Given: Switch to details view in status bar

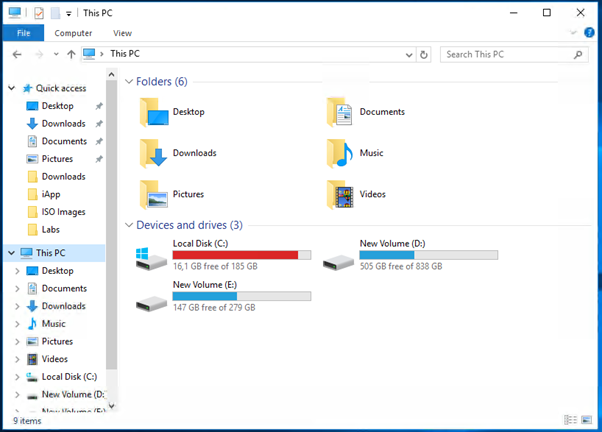Looking at the screenshot, I should tap(571, 420).
